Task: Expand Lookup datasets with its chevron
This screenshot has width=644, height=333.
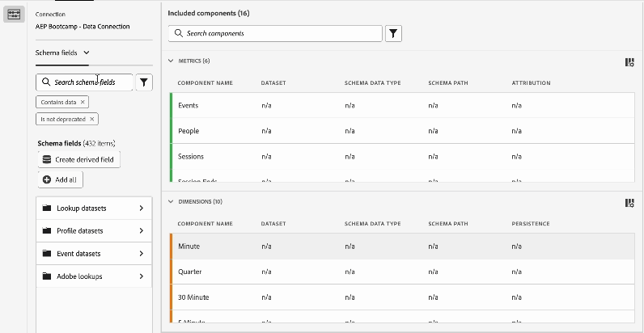Action: click(142, 209)
